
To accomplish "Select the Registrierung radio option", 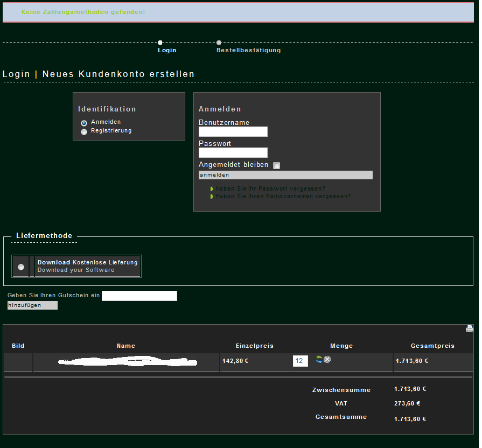I will (84, 131).
